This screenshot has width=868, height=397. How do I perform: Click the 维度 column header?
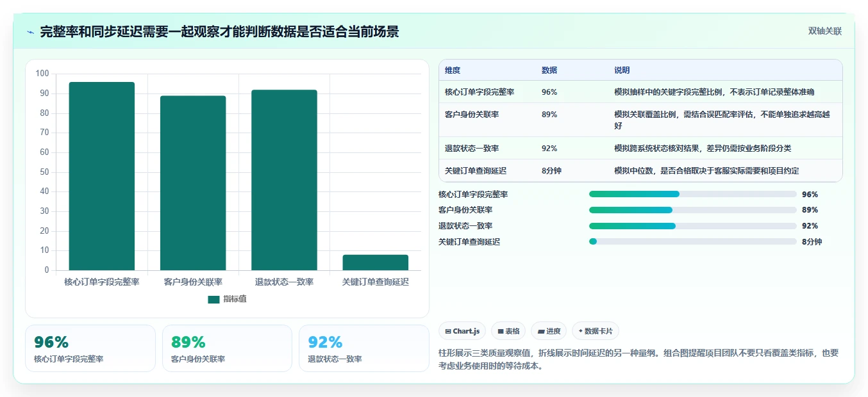pyautogui.click(x=453, y=70)
